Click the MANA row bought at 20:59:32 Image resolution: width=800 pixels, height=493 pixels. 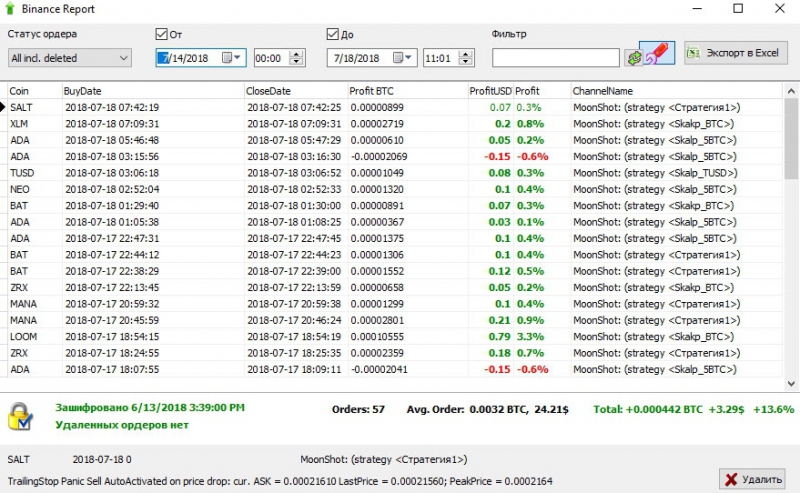pos(394,304)
